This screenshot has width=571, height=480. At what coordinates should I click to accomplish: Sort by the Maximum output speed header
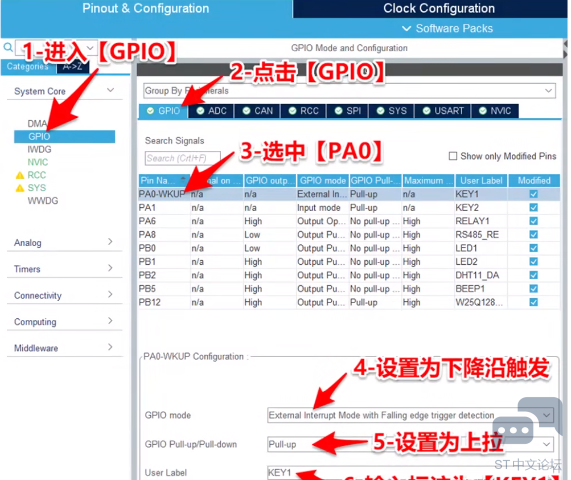point(428,181)
